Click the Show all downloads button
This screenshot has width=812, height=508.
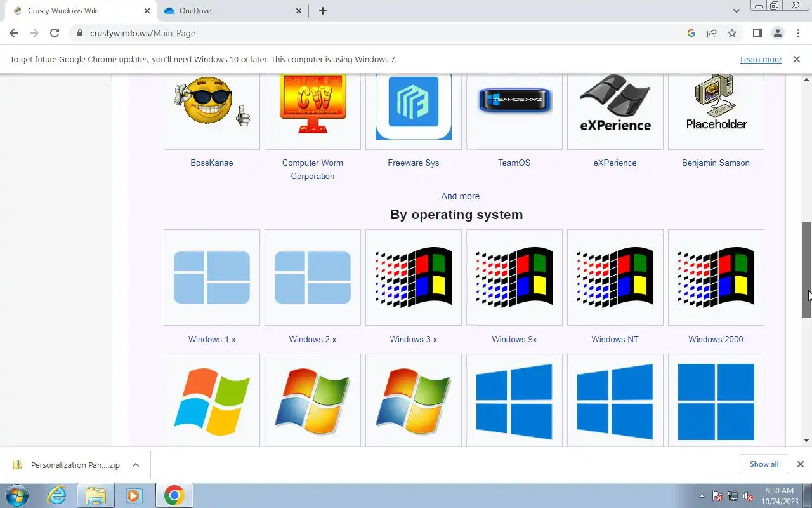point(764,464)
